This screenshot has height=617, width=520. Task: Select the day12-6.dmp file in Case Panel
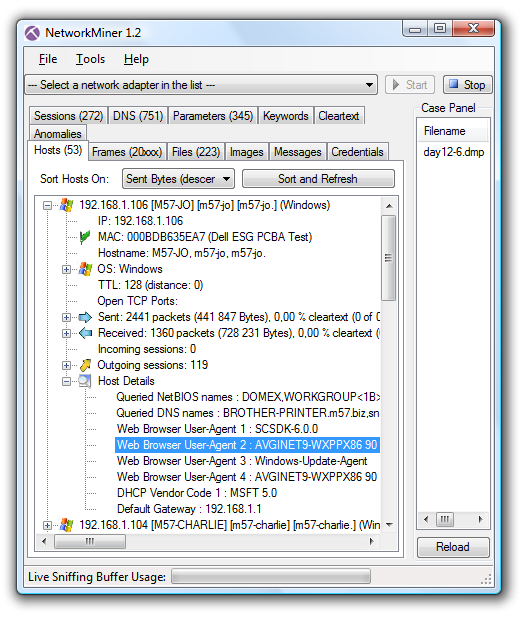tap(453, 152)
